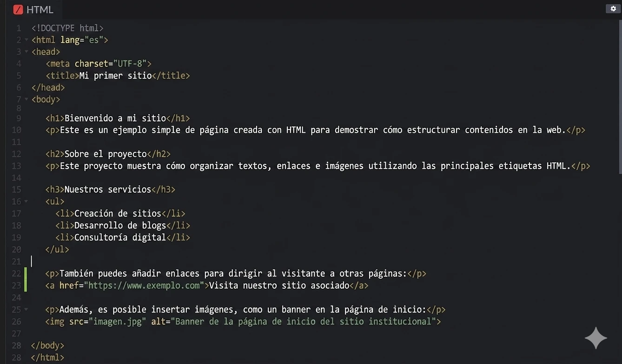The height and width of the screenshot is (364, 622).
Task: Click the closing </head> tag
Action: [x=48, y=87]
